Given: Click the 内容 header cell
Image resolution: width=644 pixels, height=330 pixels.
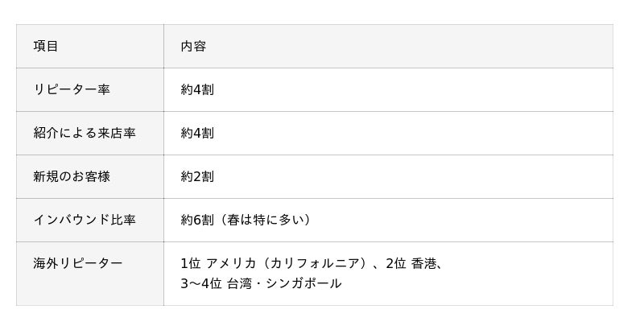Looking at the screenshot, I should click(193, 46).
